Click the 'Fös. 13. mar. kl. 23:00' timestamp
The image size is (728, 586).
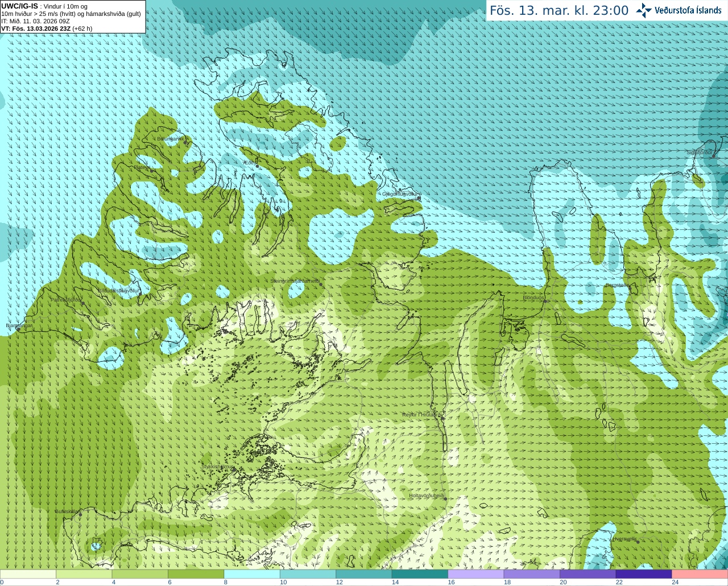(559, 11)
